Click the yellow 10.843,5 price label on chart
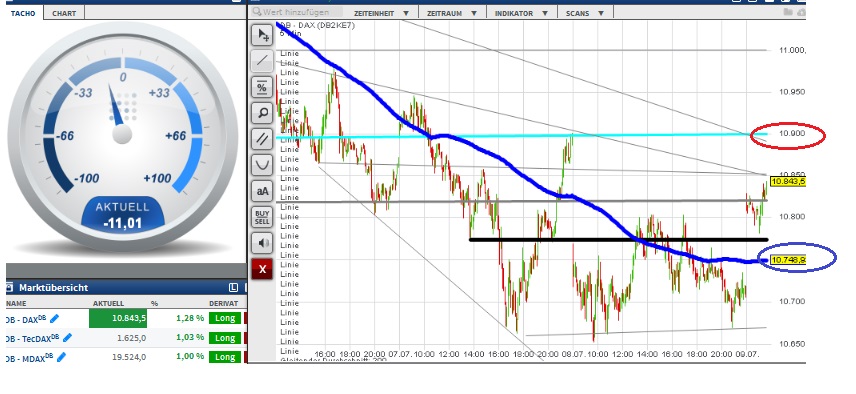The width and height of the screenshot is (856, 394). click(788, 181)
